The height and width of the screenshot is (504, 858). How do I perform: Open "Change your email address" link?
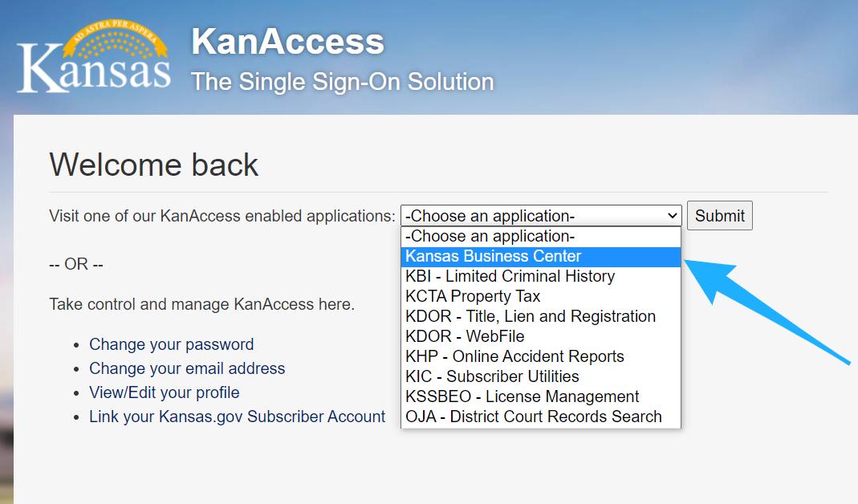tap(186, 368)
